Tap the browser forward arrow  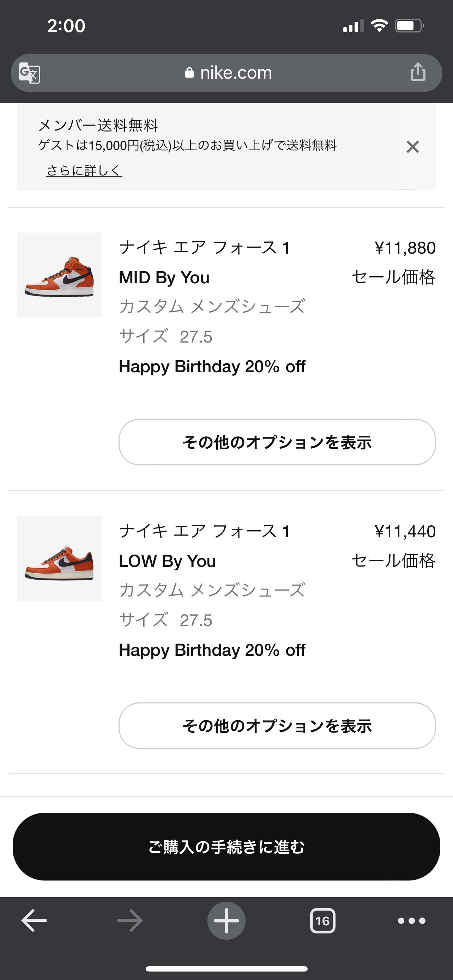[x=130, y=921]
